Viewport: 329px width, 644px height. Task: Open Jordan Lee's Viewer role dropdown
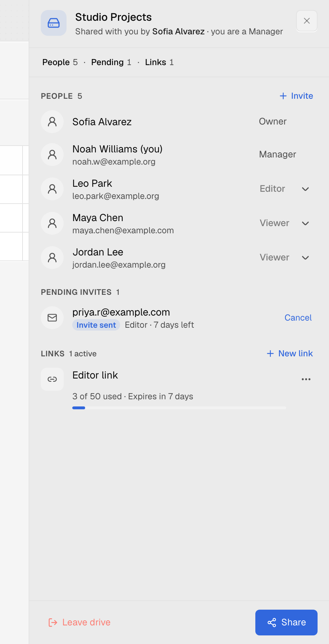tap(285, 258)
